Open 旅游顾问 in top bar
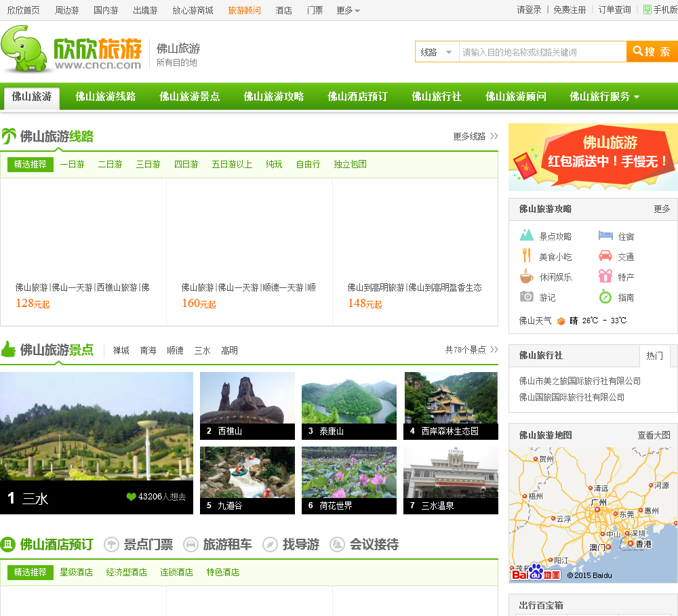This screenshot has height=616, width=678. tap(244, 10)
